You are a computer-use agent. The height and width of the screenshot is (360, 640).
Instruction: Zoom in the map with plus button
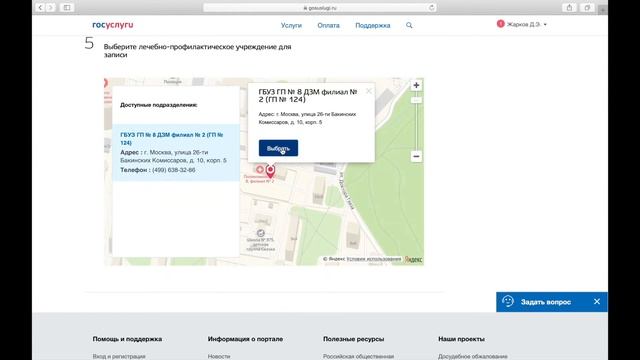(x=416, y=85)
